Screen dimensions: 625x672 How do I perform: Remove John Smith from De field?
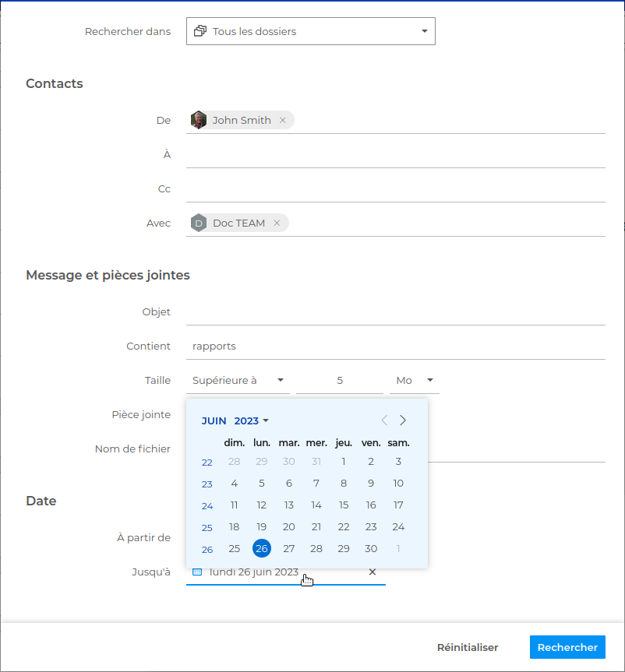click(282, 121)
